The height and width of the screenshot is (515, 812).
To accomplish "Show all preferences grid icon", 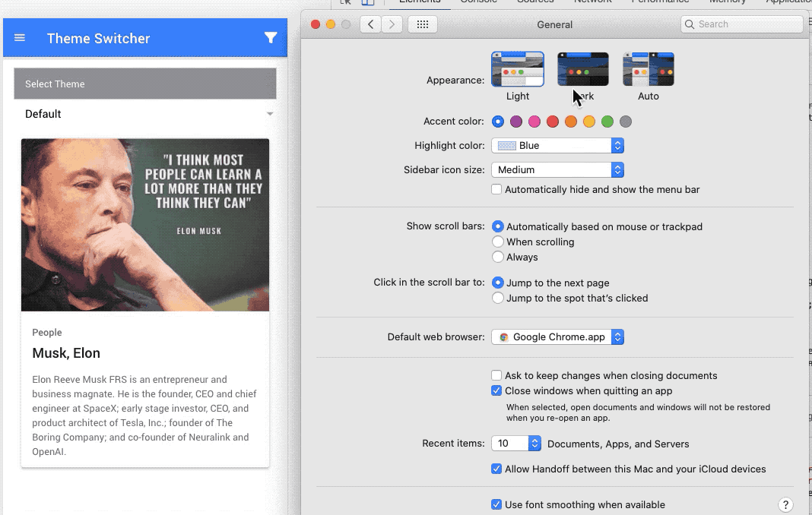I will 423,24.
